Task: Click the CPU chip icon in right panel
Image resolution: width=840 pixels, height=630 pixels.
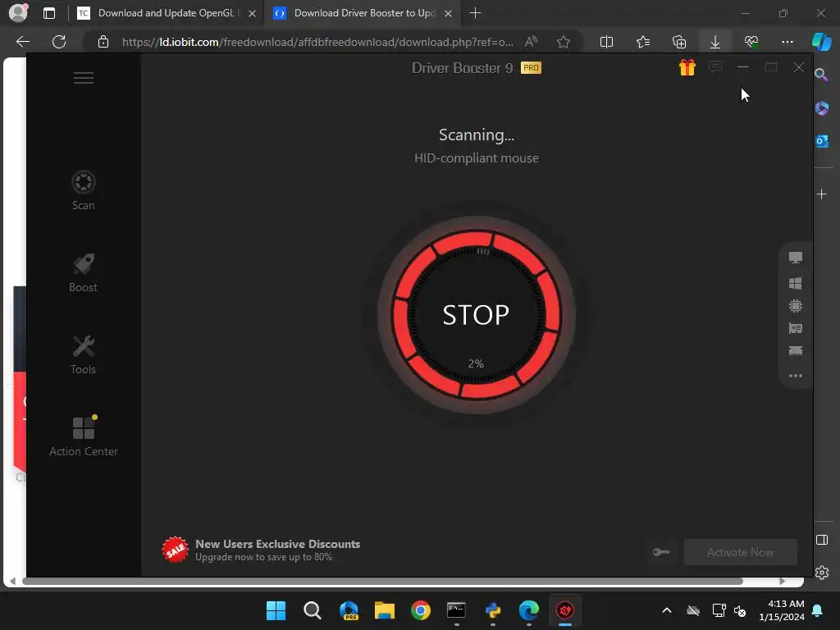Action: click(796, 306)
